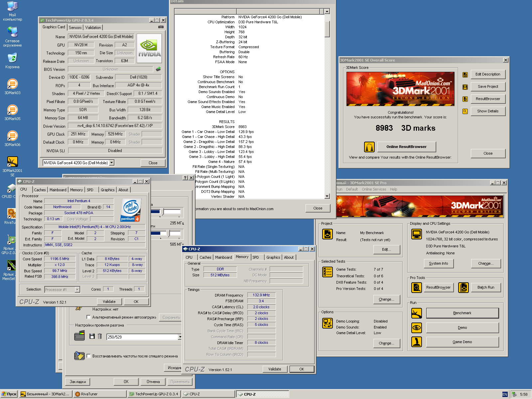
Task: Click the Options icon in 3DMark2001 Pro
Action: 328,323
